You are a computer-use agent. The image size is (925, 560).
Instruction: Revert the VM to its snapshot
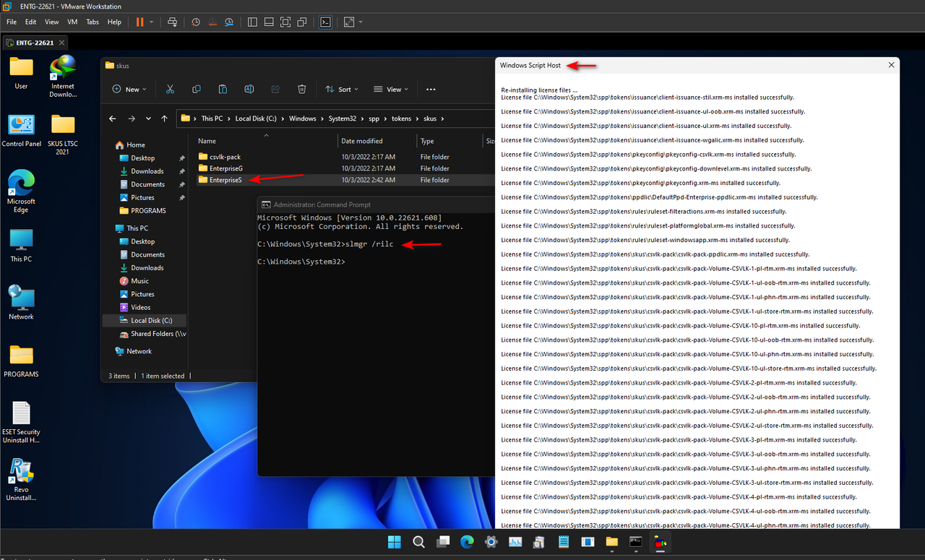(211, 22)
